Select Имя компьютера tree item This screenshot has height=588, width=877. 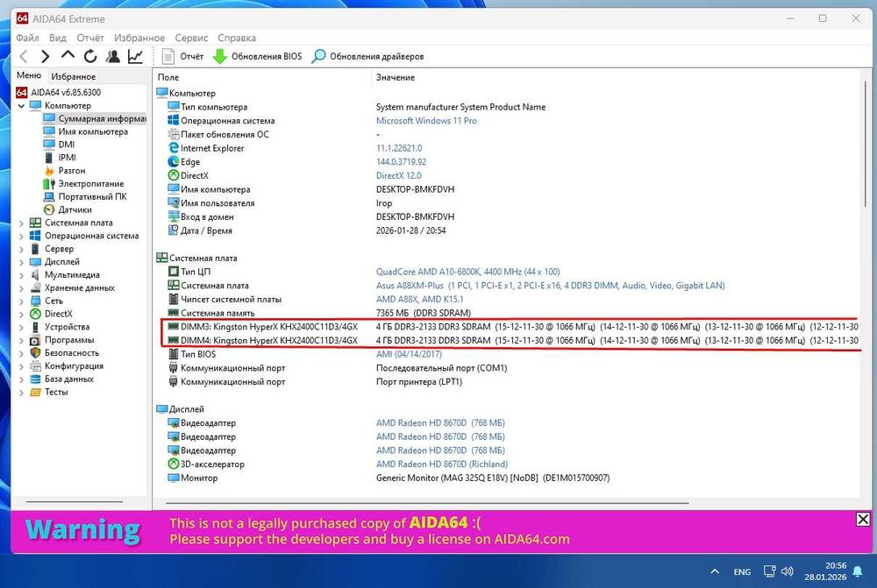point(86,131)
